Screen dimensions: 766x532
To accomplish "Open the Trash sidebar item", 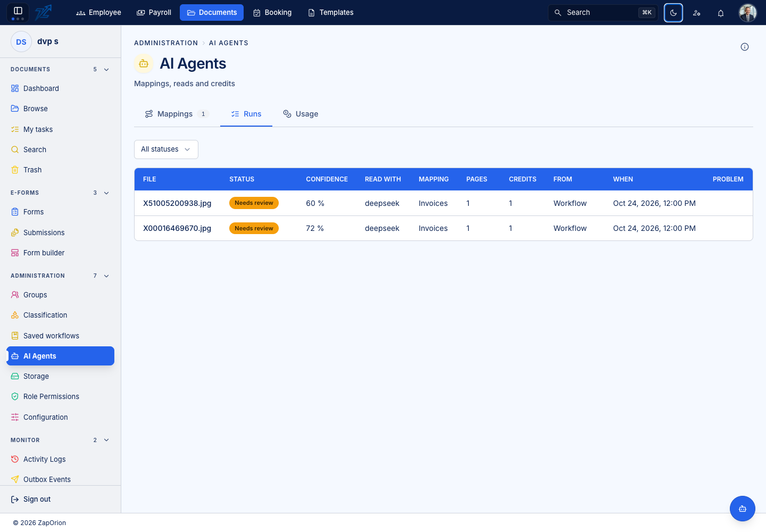I will (61, 170).
